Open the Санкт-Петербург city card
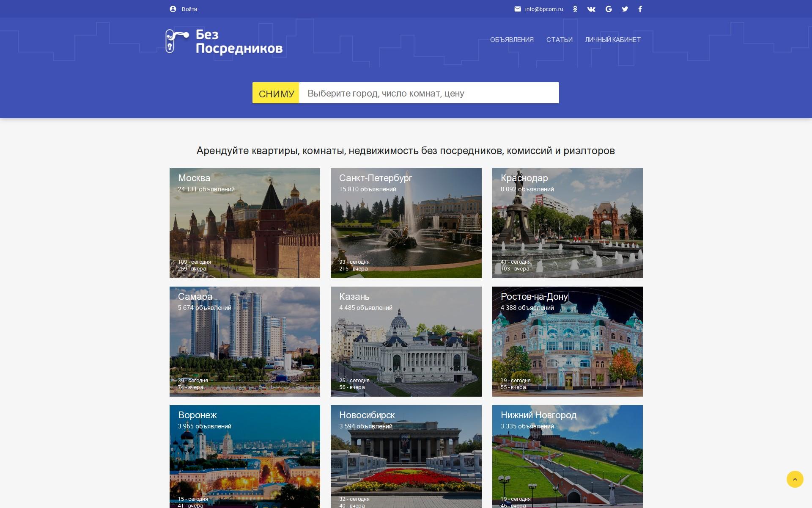Screen dimensions: 812x508 coord(406,223)
